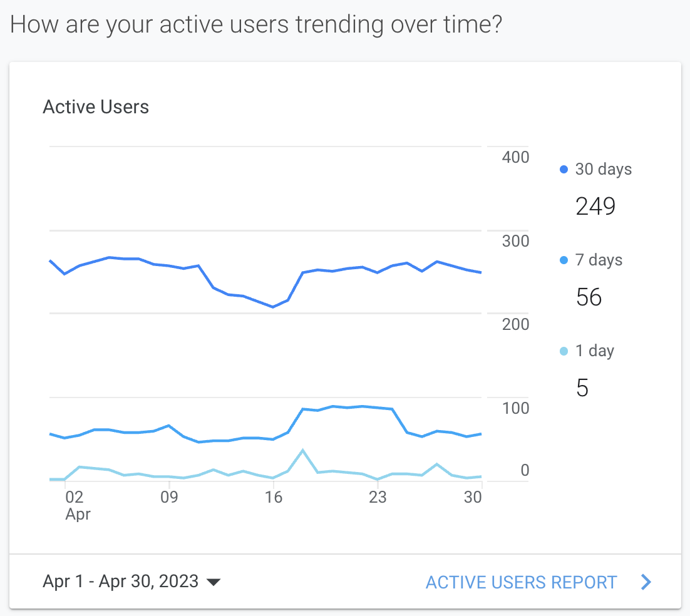This screenshot has height=616, width=690.
Task: Select the Apr 1 - Apr 30, 2023 range
Action: 120,582
